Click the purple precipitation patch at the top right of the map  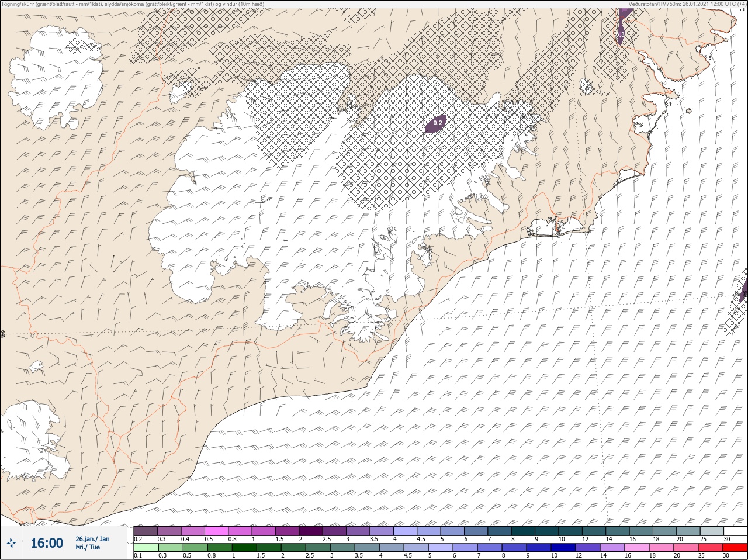622,26
